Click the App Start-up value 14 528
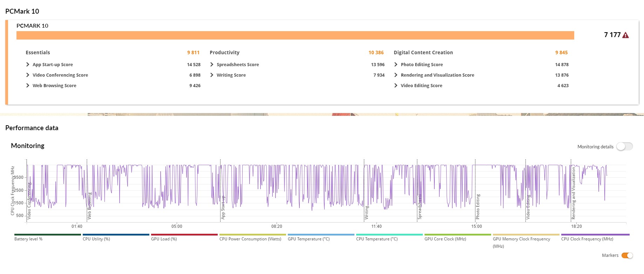The height and width of the screenshot is (274, 644). click(194, 64)
